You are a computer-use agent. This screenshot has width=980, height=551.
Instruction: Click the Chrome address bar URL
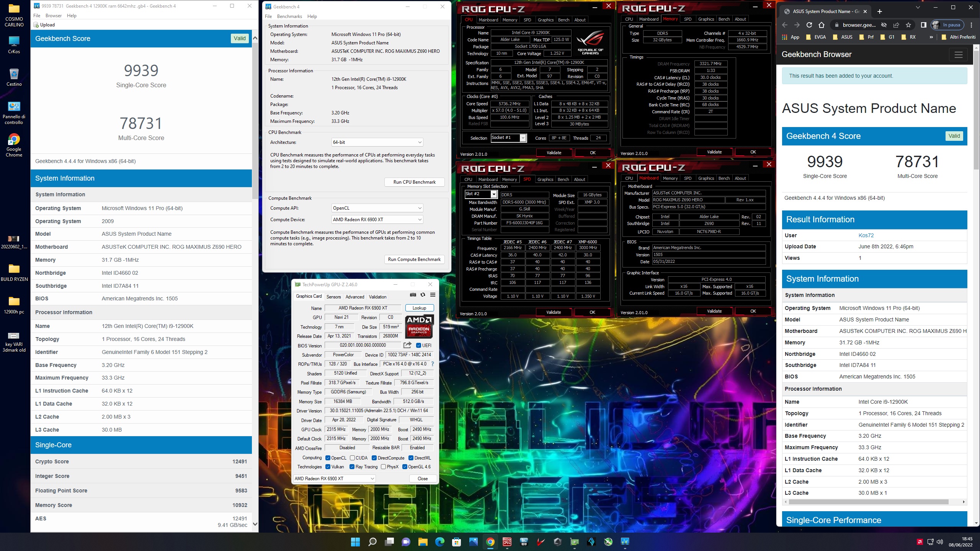[859, 25]
